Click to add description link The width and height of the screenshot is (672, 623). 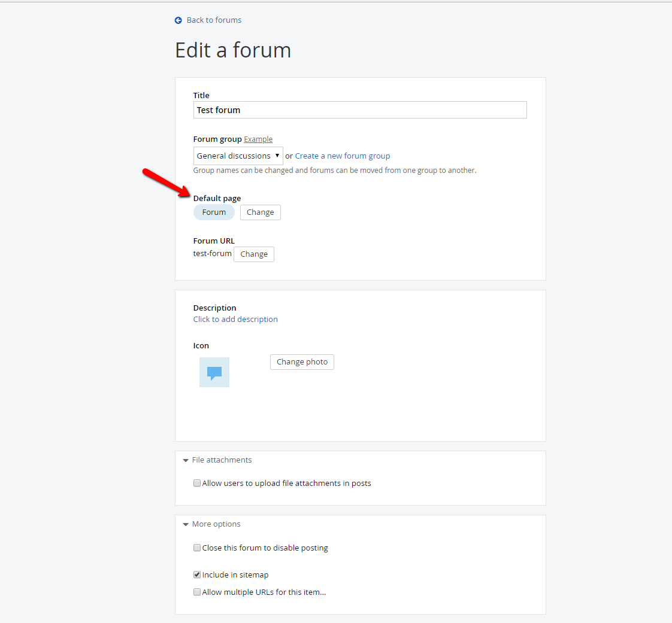point(235,320)
